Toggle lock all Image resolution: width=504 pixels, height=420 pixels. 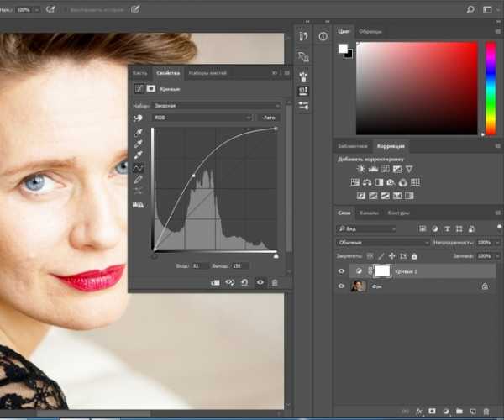point(414,256)
